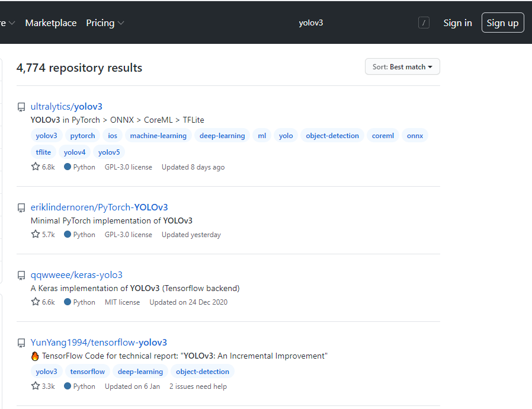
Task: Click the Keras implementation description text
Action: (x=135, y=288)
